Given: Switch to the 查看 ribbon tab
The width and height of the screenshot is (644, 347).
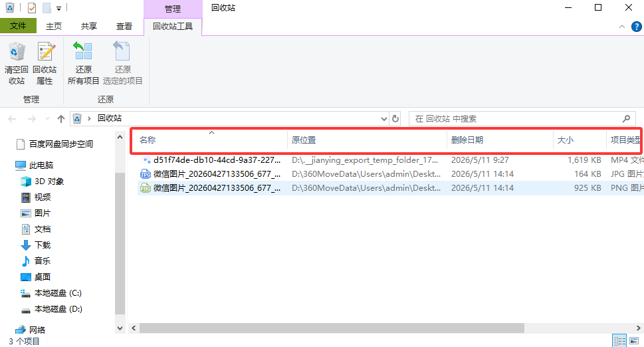Looking at the screenshot, I should tap(124, 27).
